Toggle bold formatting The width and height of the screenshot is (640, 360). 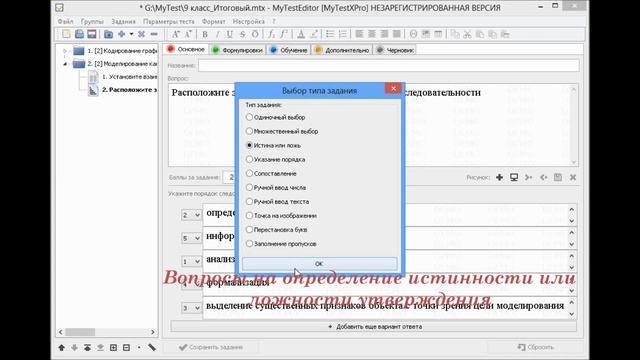tap(205, 34)
